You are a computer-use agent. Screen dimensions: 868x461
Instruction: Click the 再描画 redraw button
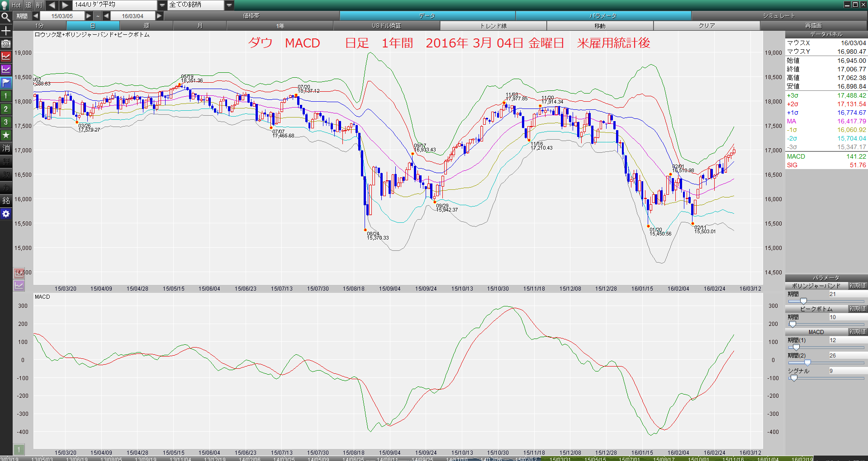click(814, 26)
